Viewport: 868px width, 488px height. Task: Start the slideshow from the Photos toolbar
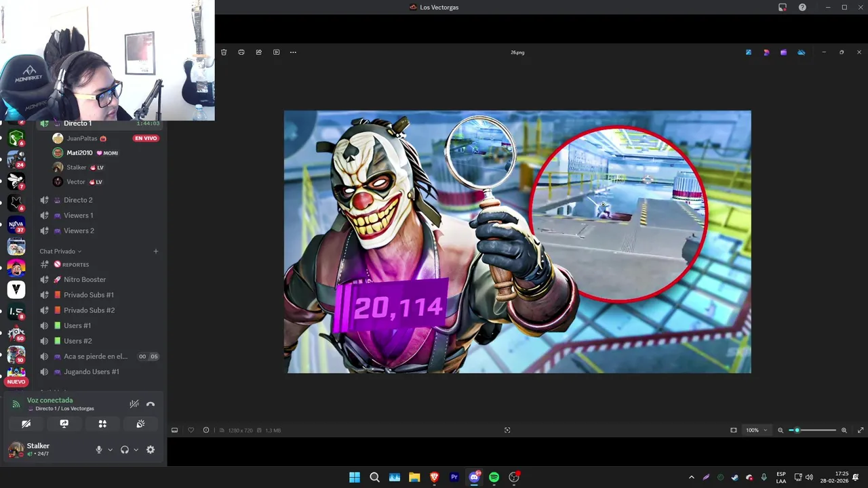(276, 52)
